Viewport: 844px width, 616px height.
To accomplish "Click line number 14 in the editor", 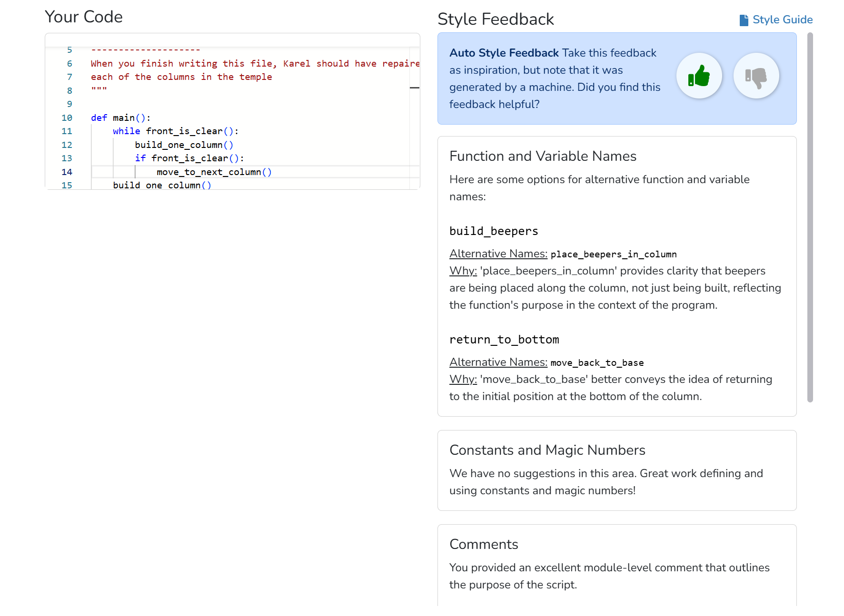I will 67,172.
